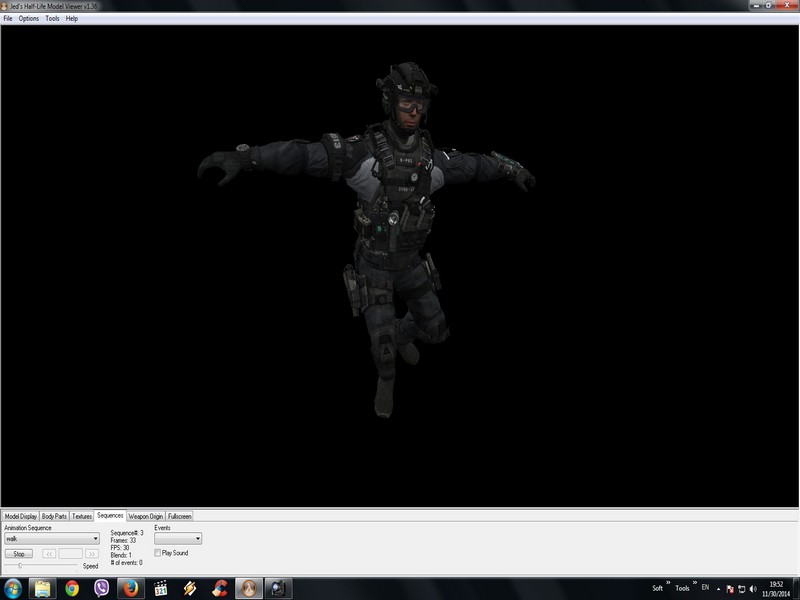Launch Google Chrome from the taskbar
The height and width of the screenshot is (600, 800).
click(72, 589)
